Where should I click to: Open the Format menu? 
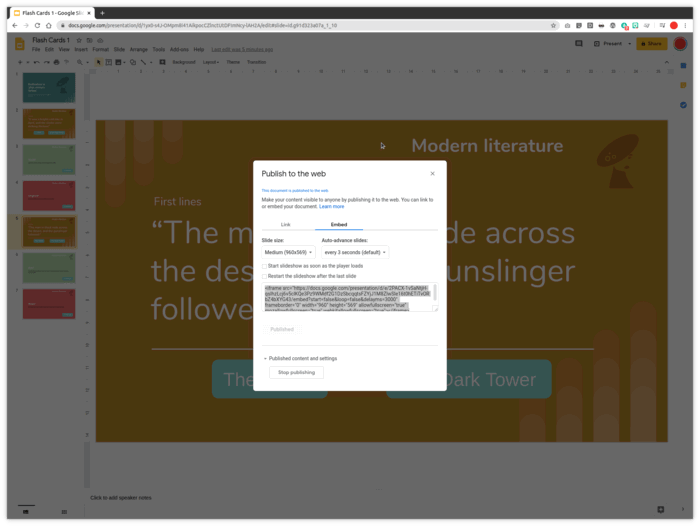click(x=100, y=50)
